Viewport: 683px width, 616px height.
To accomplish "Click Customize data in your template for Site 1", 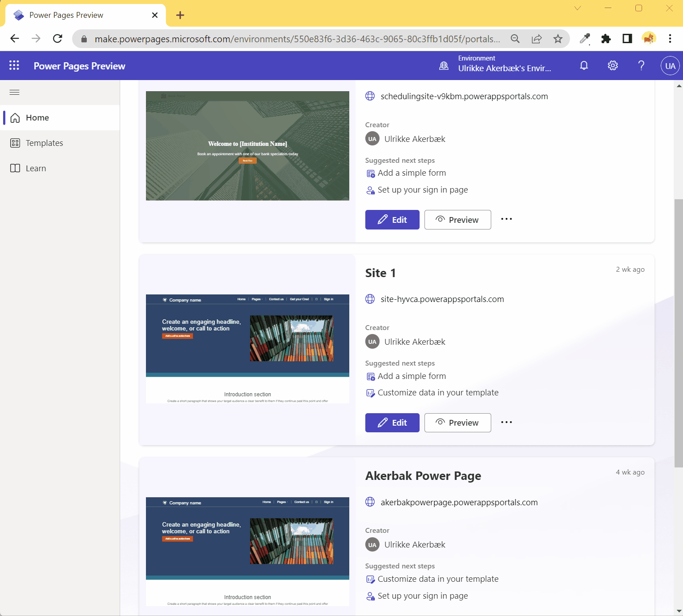I will (432, 393).
